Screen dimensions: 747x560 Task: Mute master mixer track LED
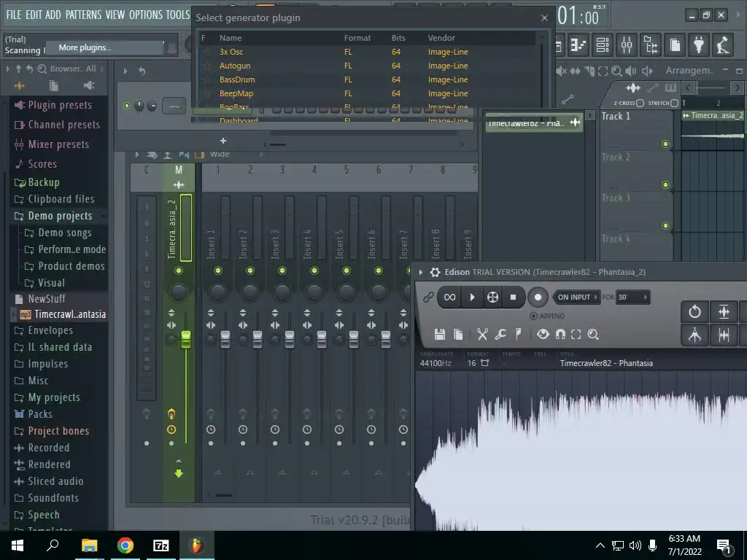click(179, 271)
